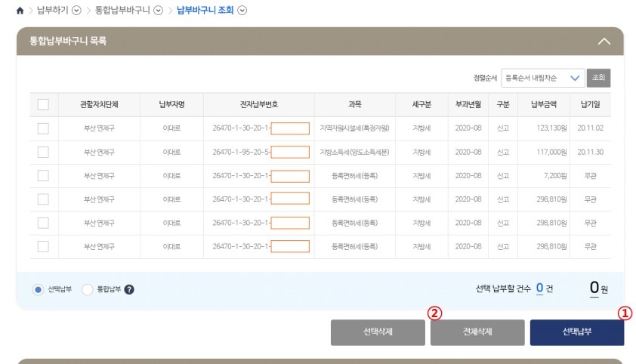Check the 지역자원시설세 row checkbox

click(x=43, y=128)
